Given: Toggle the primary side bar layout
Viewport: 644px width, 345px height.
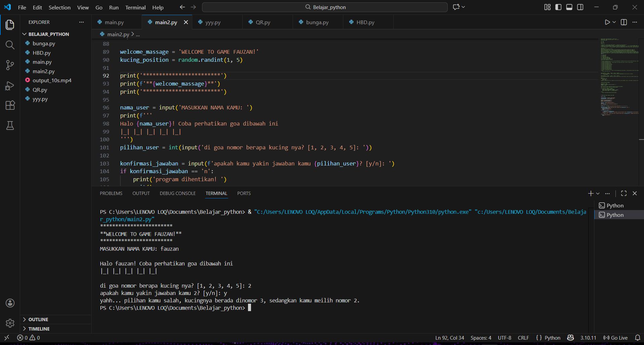Looking at the screenshot, I should point(558,7).
